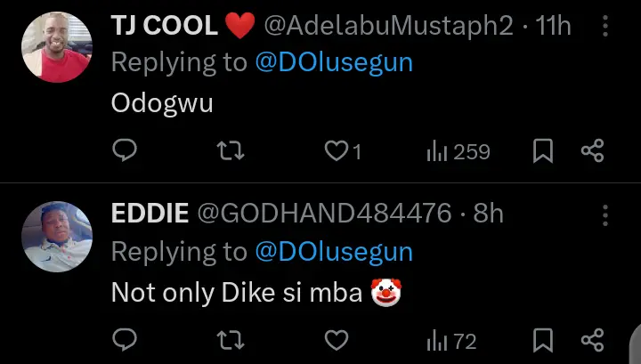Open @DOlusegun link in EDDIE's reply
Viewport: 641px width, 364px height.
[x=334, y=252]
